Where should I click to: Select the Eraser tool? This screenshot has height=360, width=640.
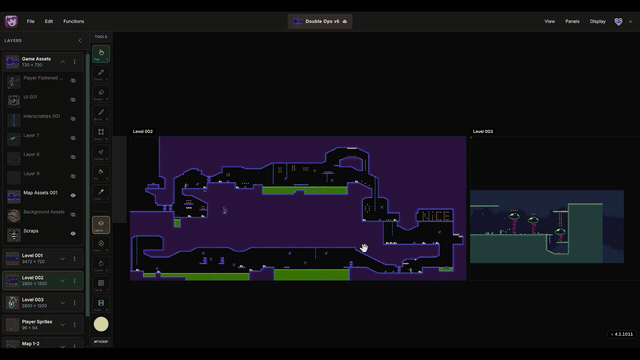click(x=101, y=94)
